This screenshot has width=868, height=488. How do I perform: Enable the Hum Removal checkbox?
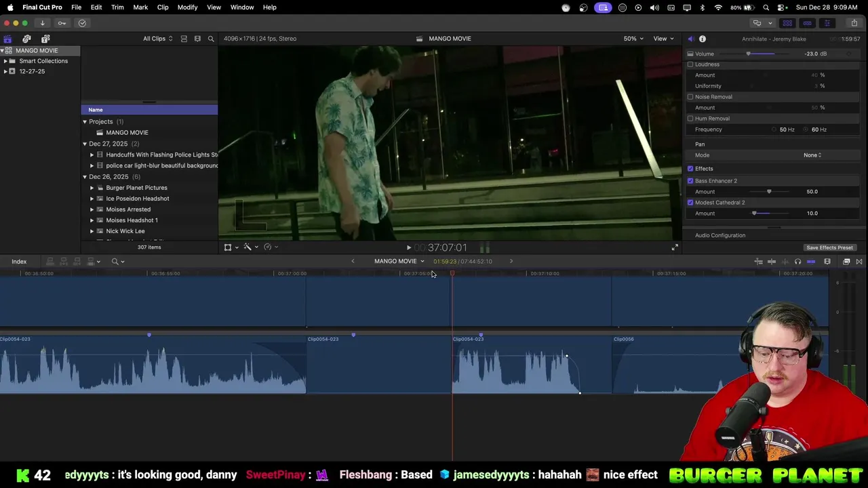coord(690,119)
